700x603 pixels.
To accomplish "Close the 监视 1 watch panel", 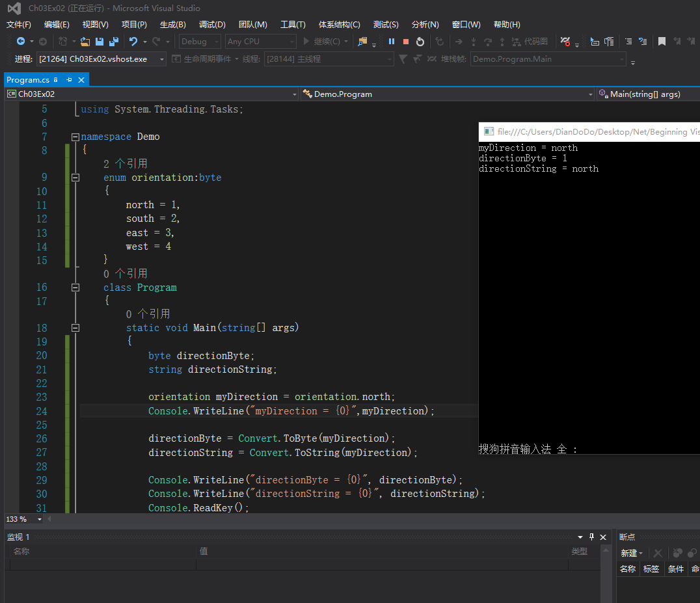I will [x=602, y=537].
